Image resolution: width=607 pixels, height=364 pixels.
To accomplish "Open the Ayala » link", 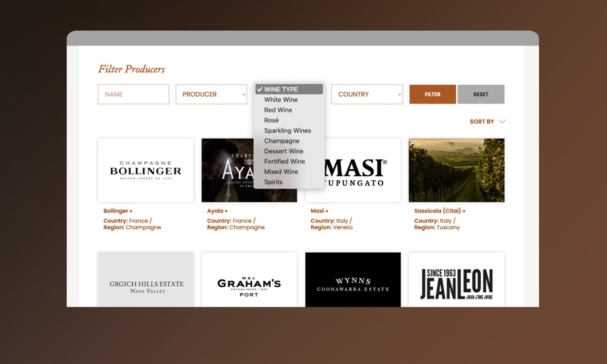I will tap(217, 211).
